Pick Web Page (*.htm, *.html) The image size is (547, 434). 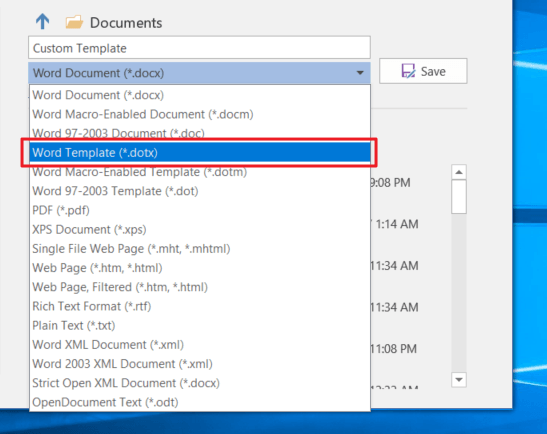[200, 268]
